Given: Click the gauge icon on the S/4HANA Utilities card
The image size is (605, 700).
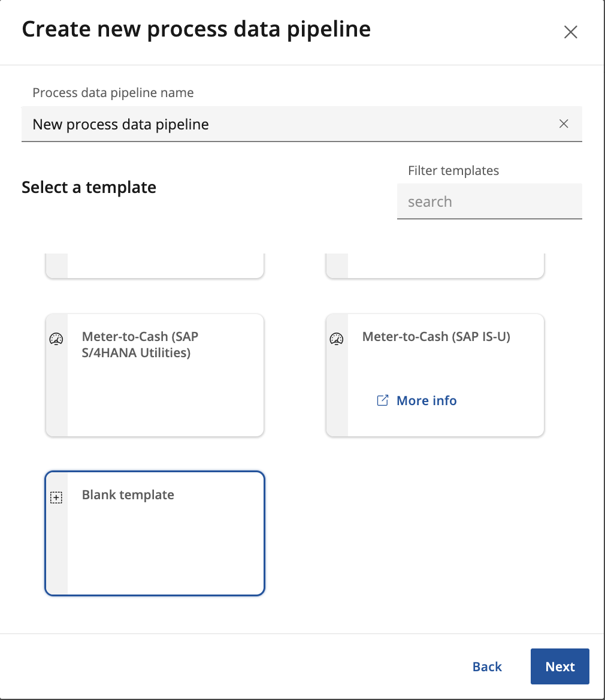Looking at the screenshot, I should (56, 339).
